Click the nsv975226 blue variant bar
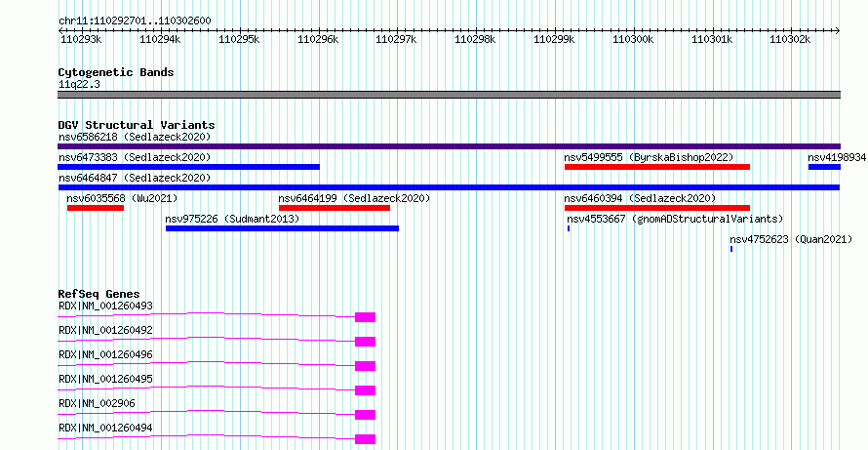Screen dimensions: 868x450 click(x=282, y=228)
